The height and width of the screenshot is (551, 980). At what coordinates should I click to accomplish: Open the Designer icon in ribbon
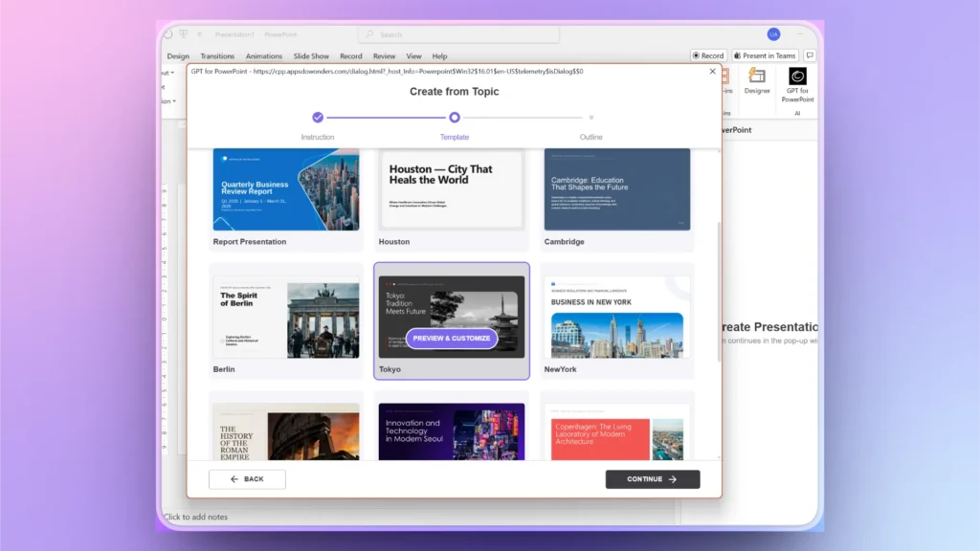(757, 81)
